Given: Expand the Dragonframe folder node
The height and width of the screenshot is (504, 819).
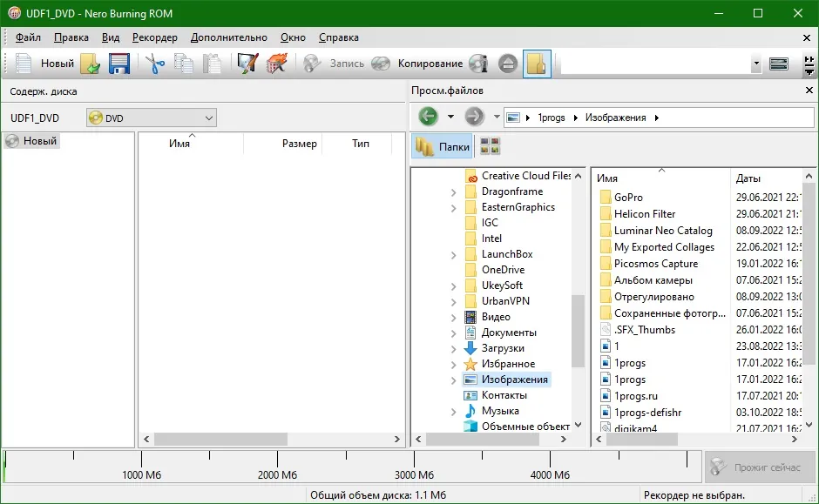Looking at the screenshot, I should pos(453,192).
